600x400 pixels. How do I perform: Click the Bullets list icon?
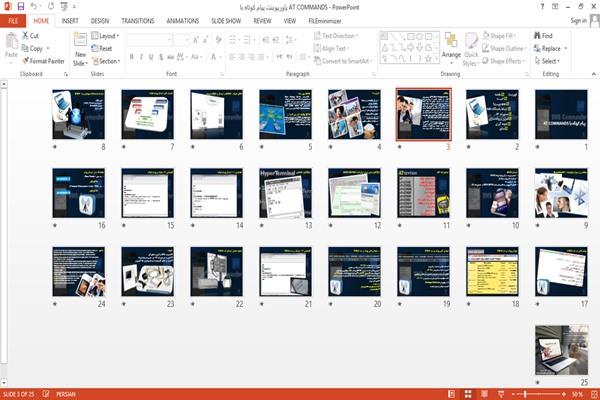[233, 40]
